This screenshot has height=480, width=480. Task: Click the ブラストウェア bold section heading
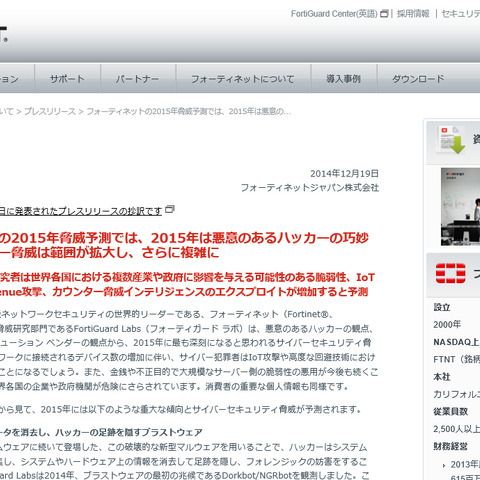click(101, 432)
